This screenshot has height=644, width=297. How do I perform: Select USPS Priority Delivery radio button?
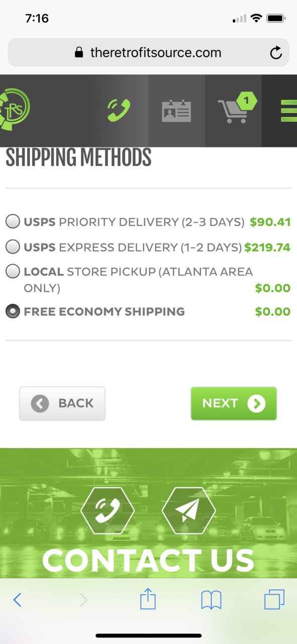click(13, 221)
